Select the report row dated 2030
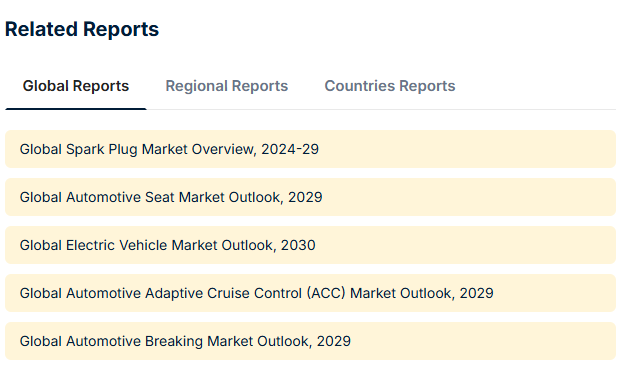 [310, 245]
